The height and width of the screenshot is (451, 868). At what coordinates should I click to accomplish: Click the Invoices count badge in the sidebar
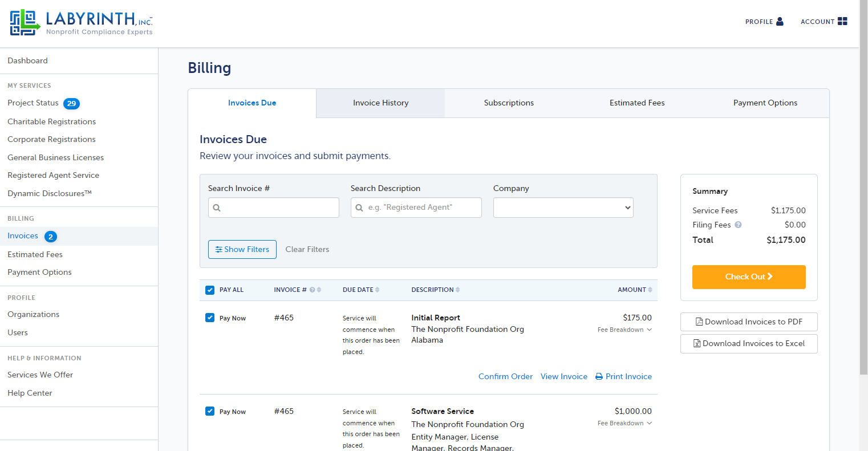[51, 237]
